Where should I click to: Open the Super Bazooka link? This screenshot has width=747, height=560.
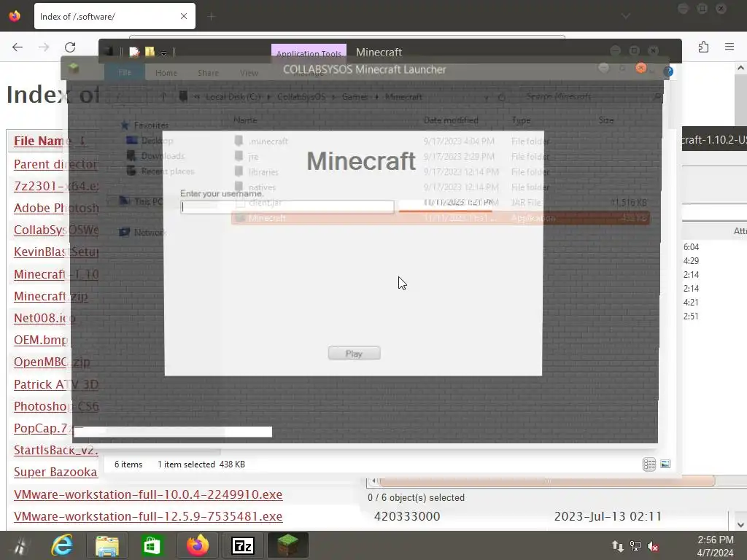[55, 472]
